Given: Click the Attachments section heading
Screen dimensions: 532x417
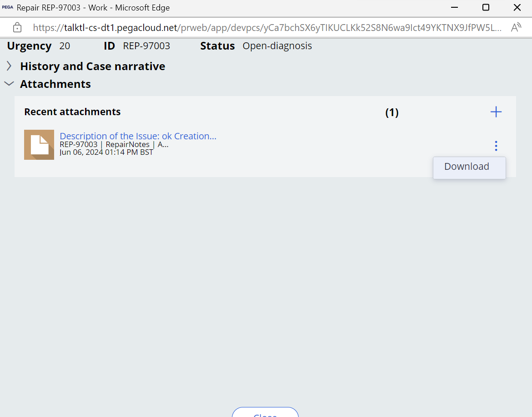Looking at the screenshot, I should [x=55, y=84].
